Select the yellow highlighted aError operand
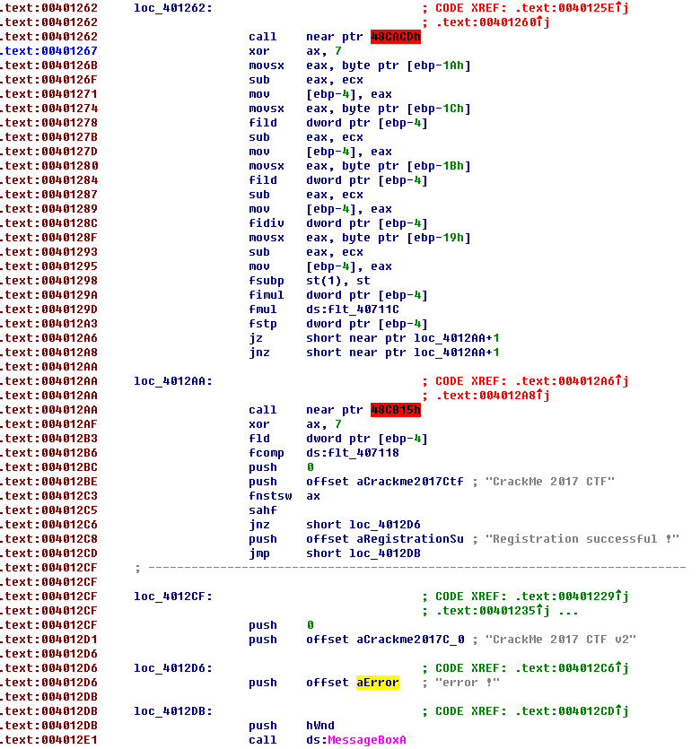The width and height of the screenshot is (700, 749). point(378,683)
